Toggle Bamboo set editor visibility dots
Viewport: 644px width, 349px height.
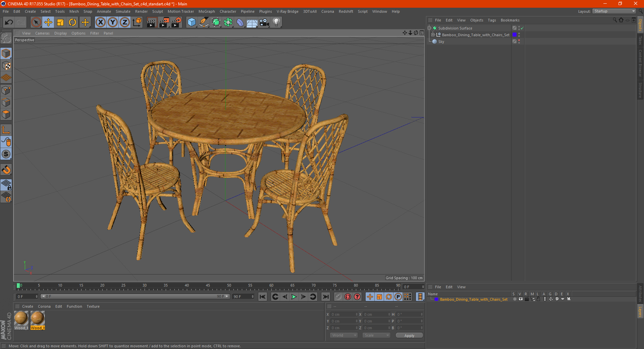(x=519, y=35)
